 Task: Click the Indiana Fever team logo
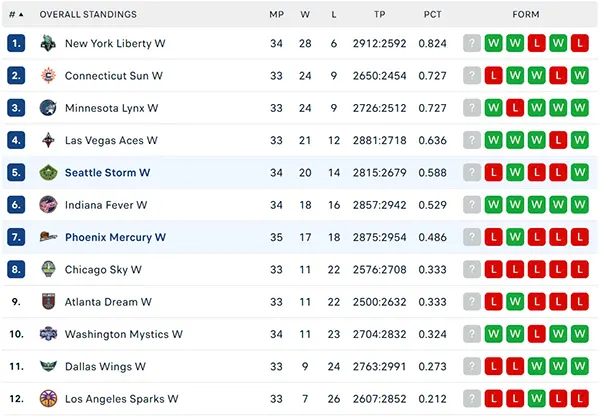[48, 205]
